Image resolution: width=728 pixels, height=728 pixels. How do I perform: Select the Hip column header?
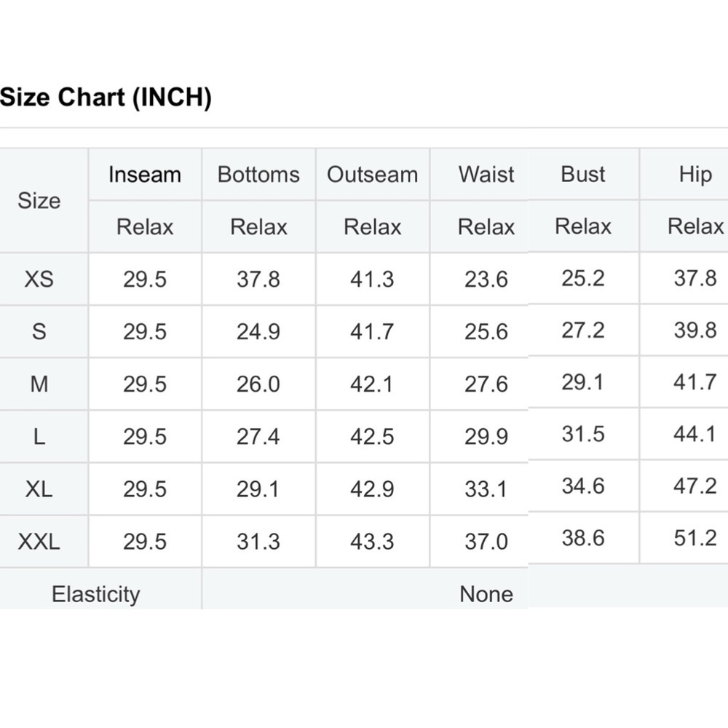pyautogui.click(x=695, y=175)
